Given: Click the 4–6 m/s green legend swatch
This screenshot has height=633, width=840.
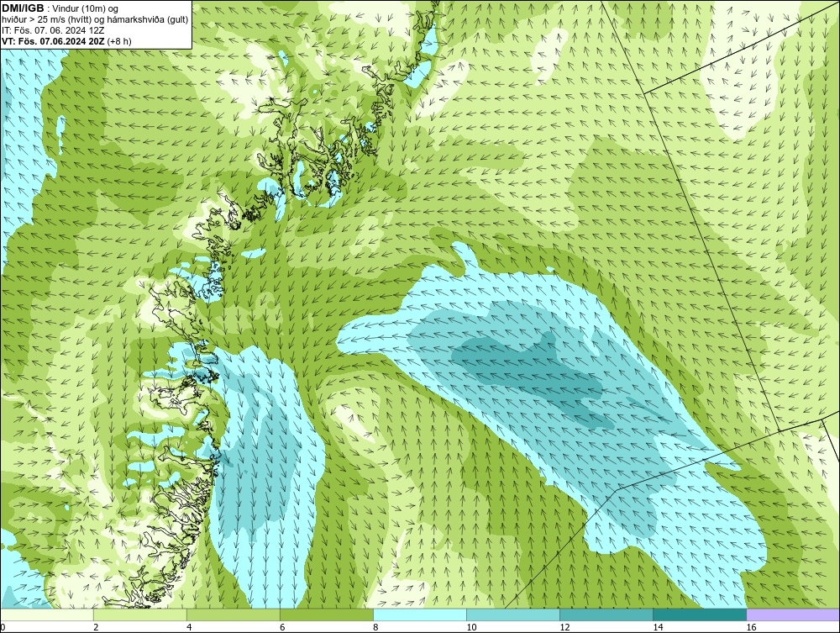Looking at the screenshot, I should point(234,615).
